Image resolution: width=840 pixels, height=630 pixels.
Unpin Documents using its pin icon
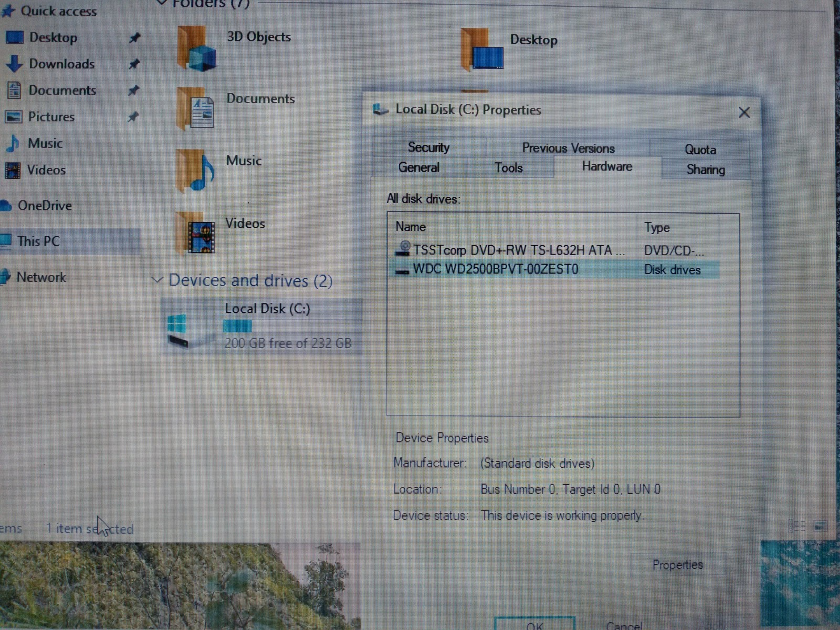pyautogui.click(x=133, y=90)
